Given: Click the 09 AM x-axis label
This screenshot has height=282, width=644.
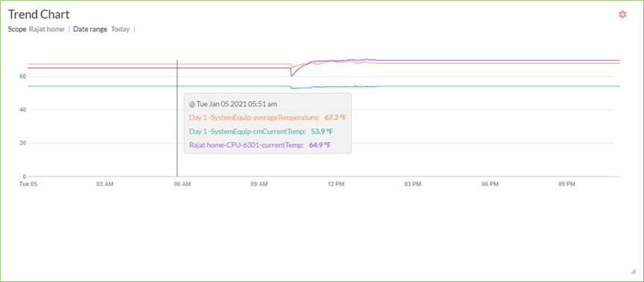Looking at the screenshot, I should tap(259, 185).
